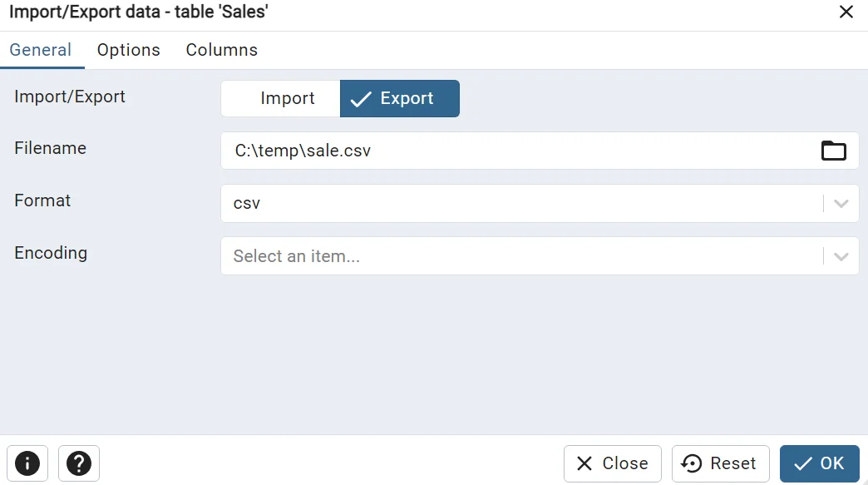Image resolution: width=868 pixels, height=485 pixels.
Task: Click the Filename input field
Action: (499, 151)
